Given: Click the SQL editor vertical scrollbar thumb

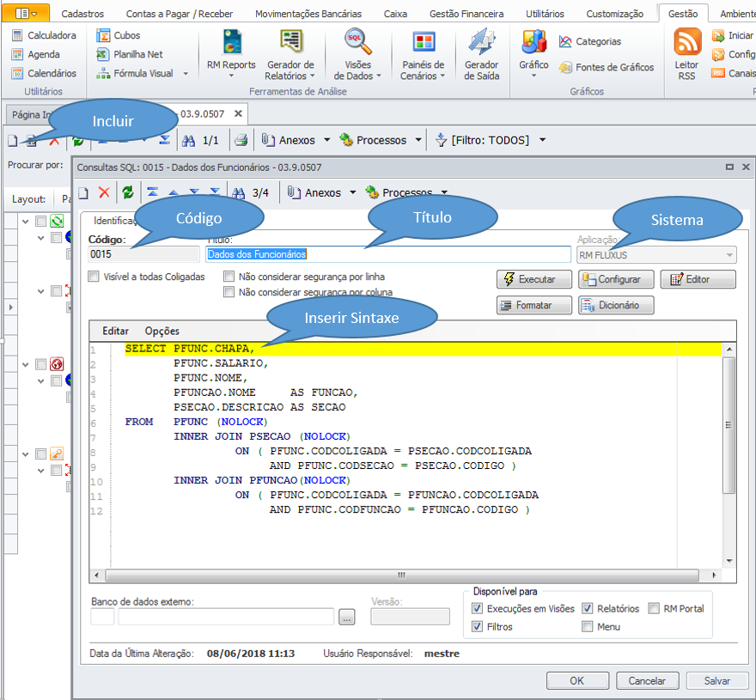Looking at the screenshot, I should (729, 425).
